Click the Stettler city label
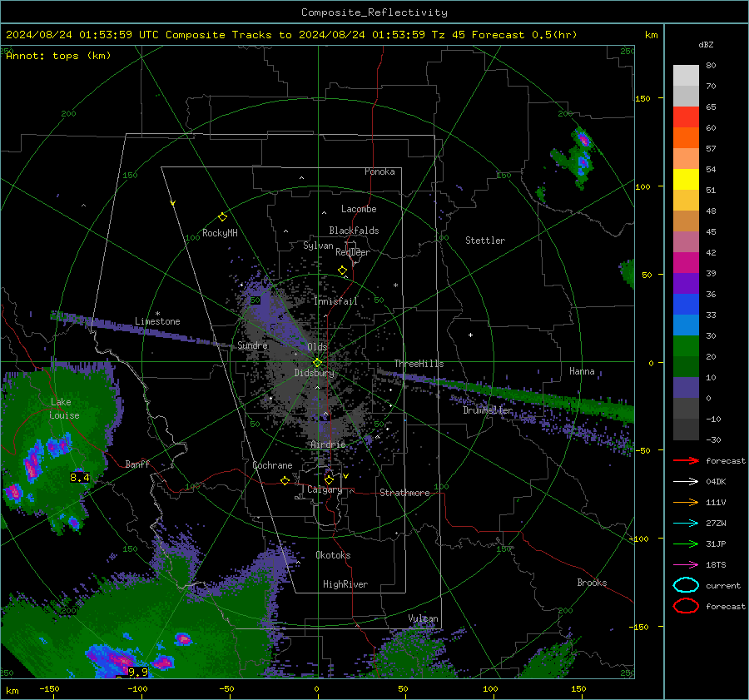 coord(485,241)
